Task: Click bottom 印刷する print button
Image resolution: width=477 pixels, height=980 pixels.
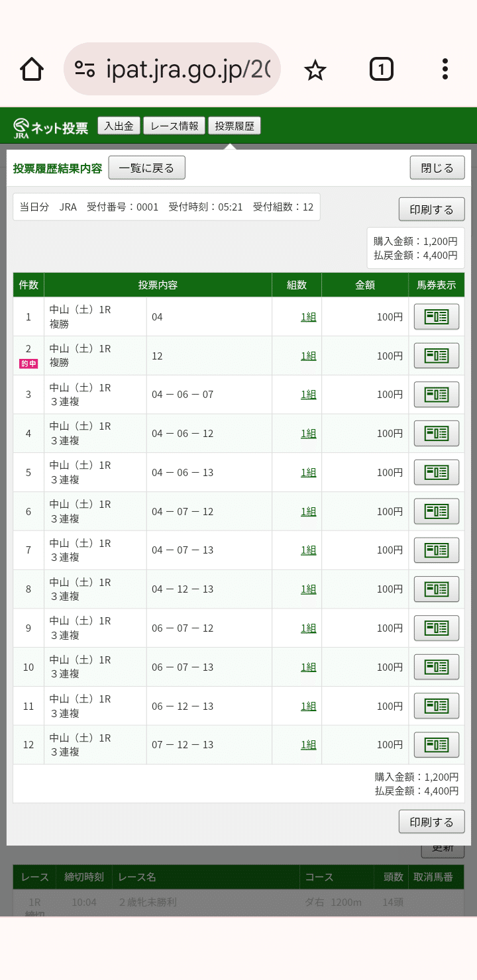Action: tap(431, 822)
